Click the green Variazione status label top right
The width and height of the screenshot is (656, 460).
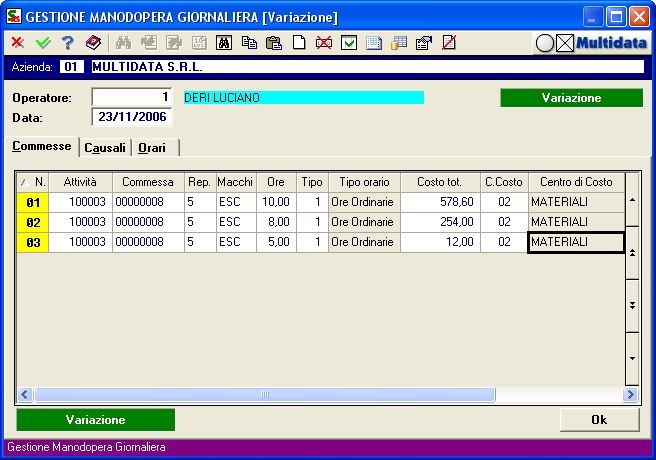click(x=571, y=98)
